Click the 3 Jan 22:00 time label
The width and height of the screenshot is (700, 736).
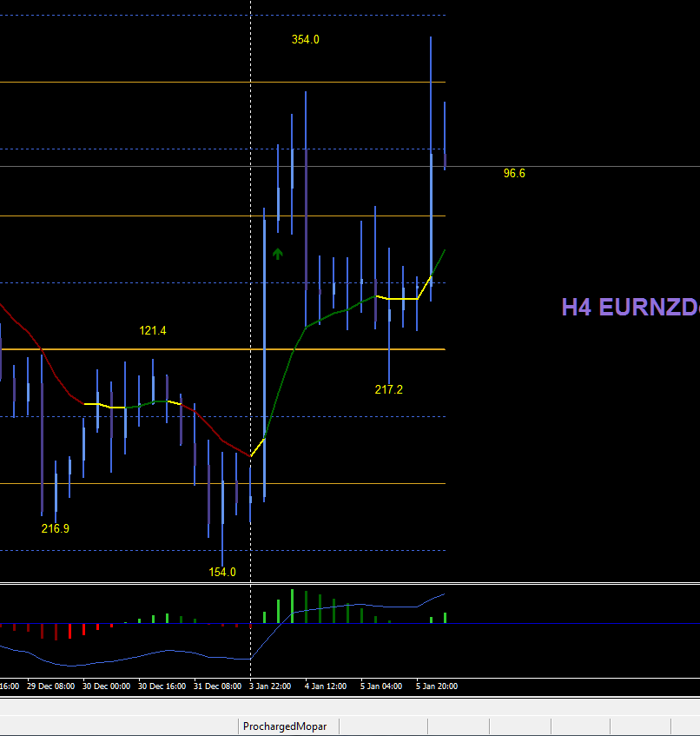click(270, 686)
